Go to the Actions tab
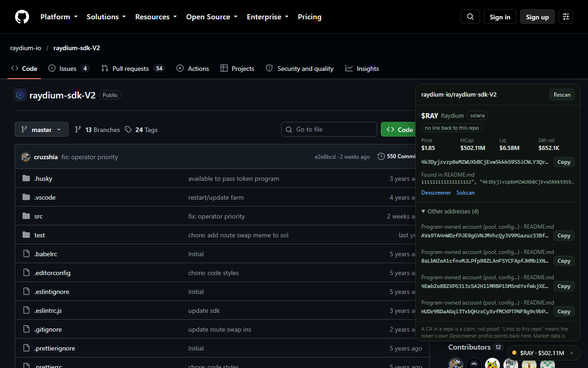 193,69
